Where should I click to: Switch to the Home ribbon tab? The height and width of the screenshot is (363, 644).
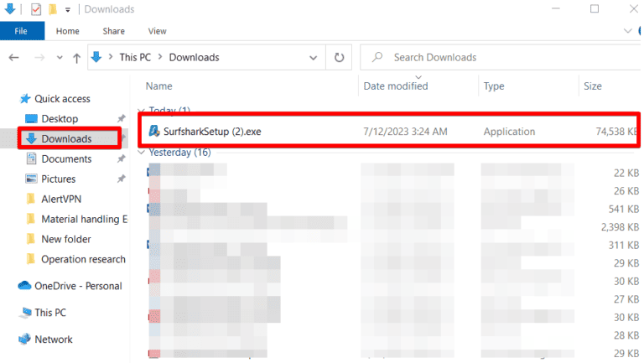click(x=68, y=31)
